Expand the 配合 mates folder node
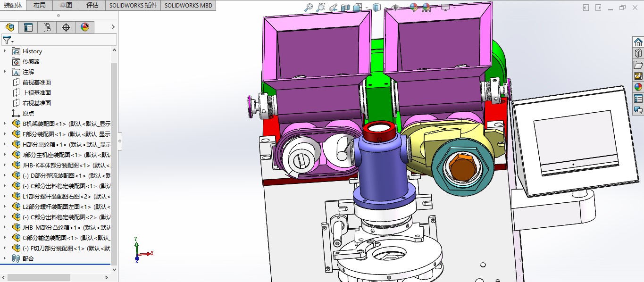Image resolution: width=644 pixels, height=282 pixels. click(5, 258)
